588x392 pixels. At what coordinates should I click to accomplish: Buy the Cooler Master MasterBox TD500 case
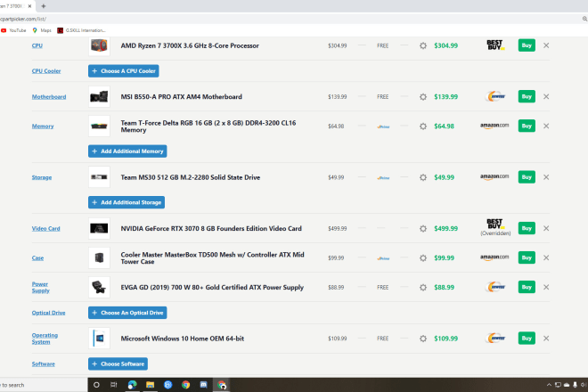[x=527, y=257]
